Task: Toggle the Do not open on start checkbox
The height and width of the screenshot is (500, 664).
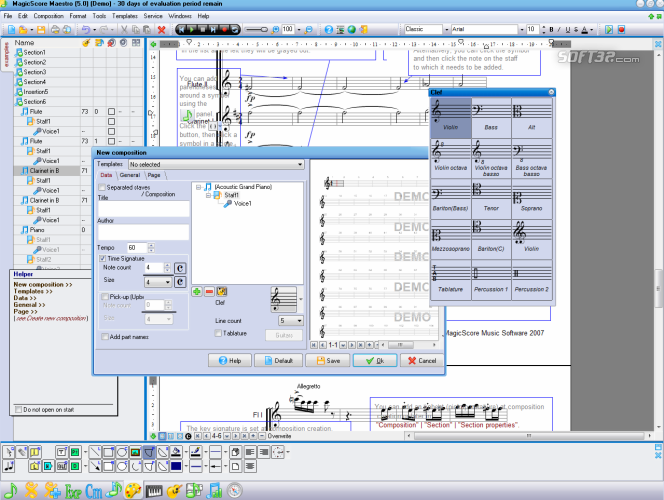Action: 19,409
